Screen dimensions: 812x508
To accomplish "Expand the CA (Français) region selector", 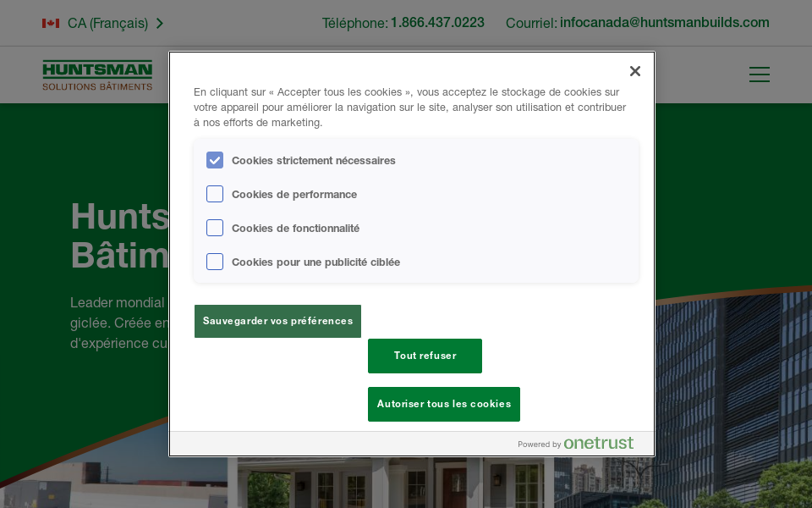I will tap(103, 23).
